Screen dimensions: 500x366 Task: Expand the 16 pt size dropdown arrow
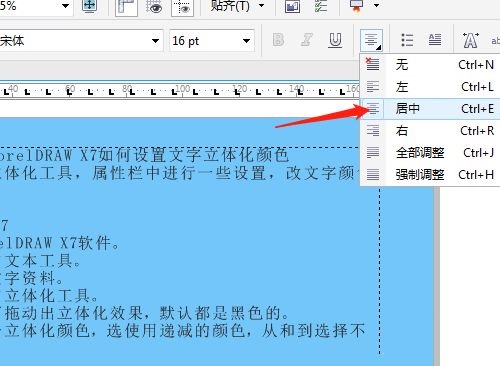click(x=247, y=41)
